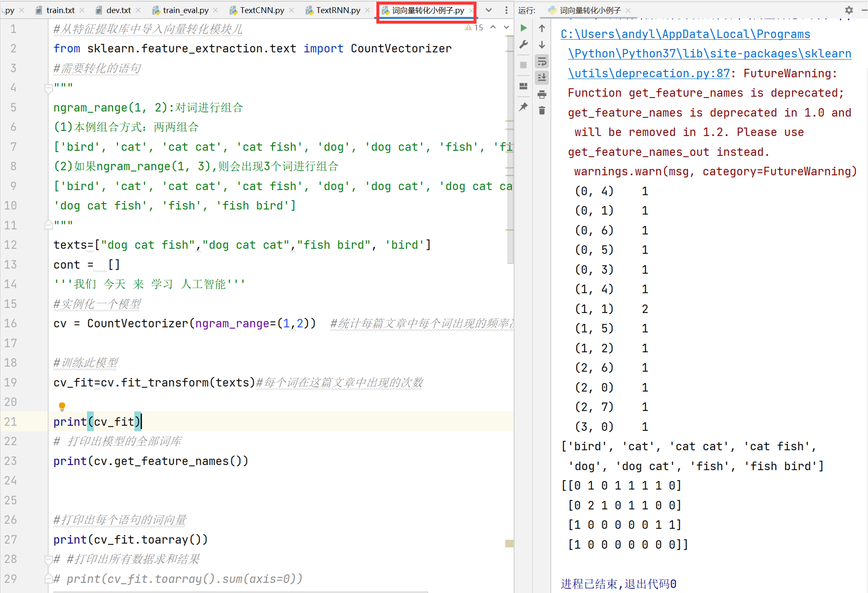Image resolution: width=868 pixels, height=593 pixels.
Task: Open \Python\Python37\lib\site-packages link line
Action: [710, 53]
